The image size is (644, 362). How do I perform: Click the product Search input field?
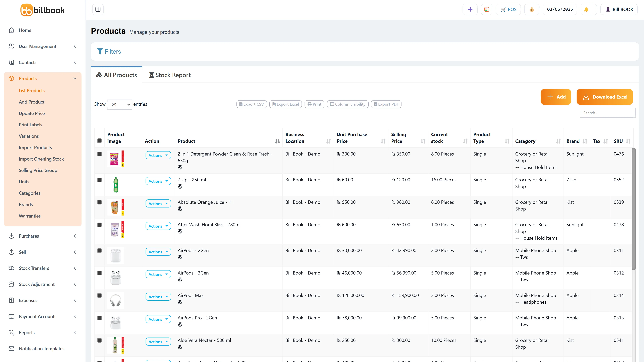click(607, 113)
